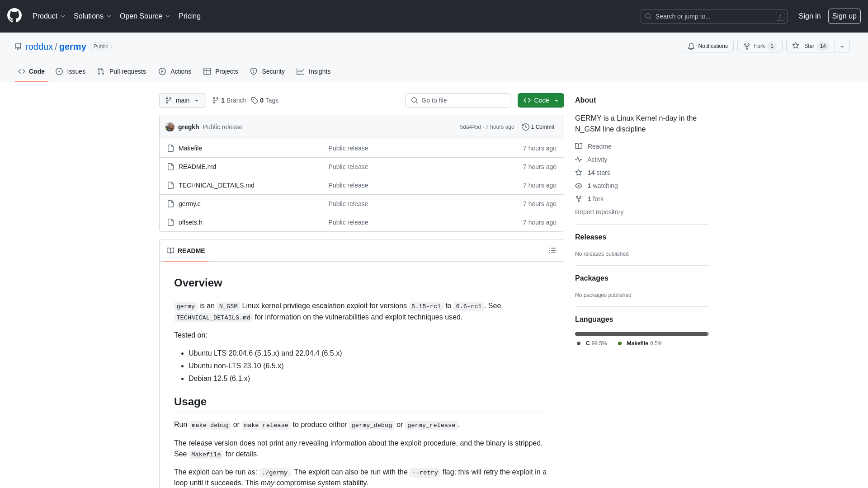This screenshot has width=868, height=488.
Task: Click the TECHNICAL_DETAILS.md file icon
Action: coord(170,185)
